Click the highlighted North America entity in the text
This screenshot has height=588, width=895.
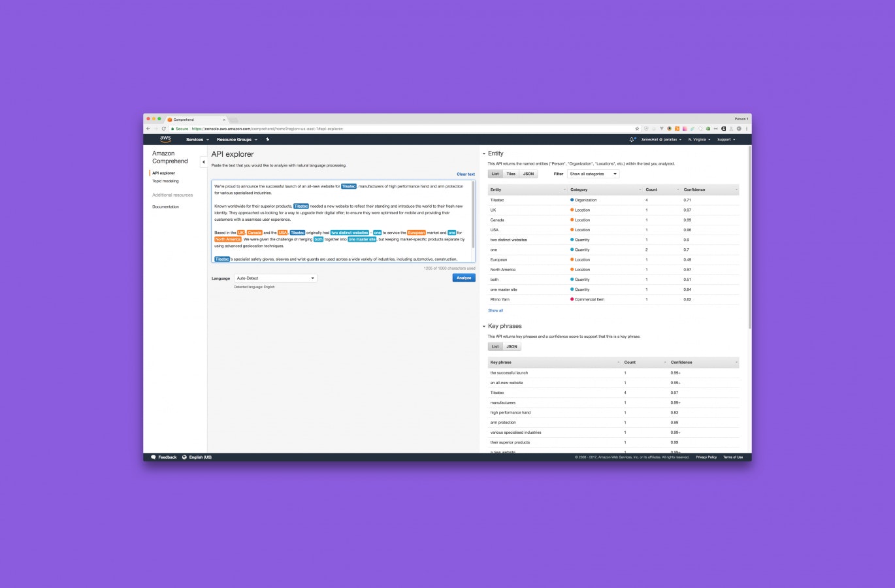tap(228, 239)
